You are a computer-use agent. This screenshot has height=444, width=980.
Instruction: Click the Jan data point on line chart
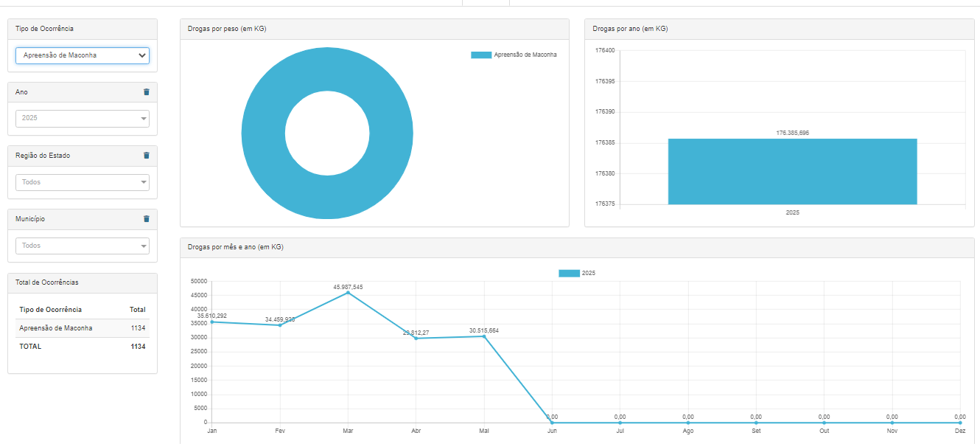coord(212,322)
